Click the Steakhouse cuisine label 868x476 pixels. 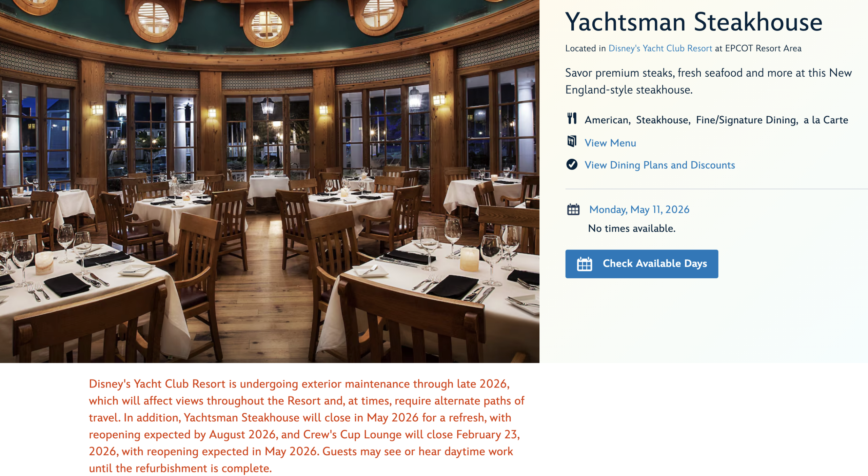coord(663,120)
